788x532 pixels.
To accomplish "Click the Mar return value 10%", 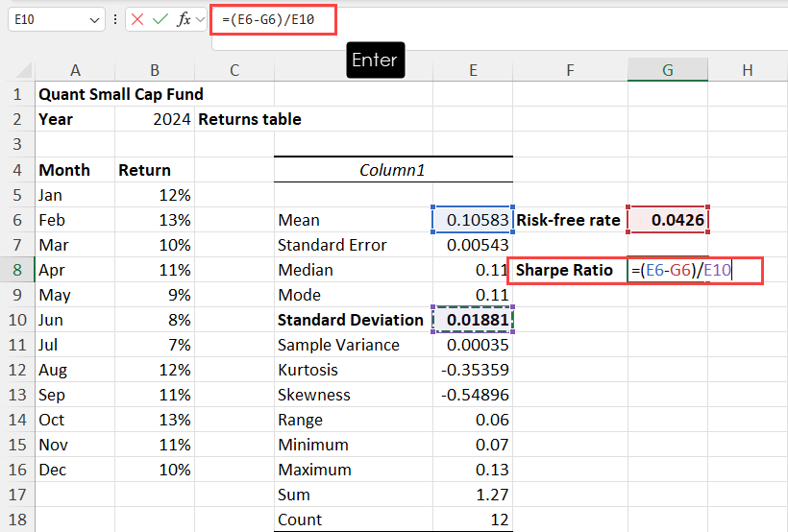I will 155,245.
